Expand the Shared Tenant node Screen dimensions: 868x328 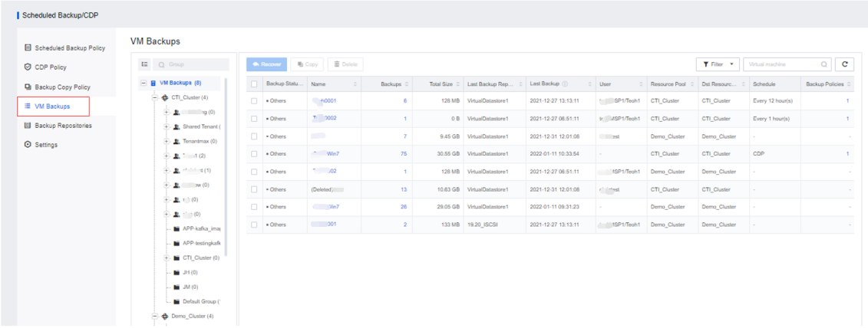(167, 126)
